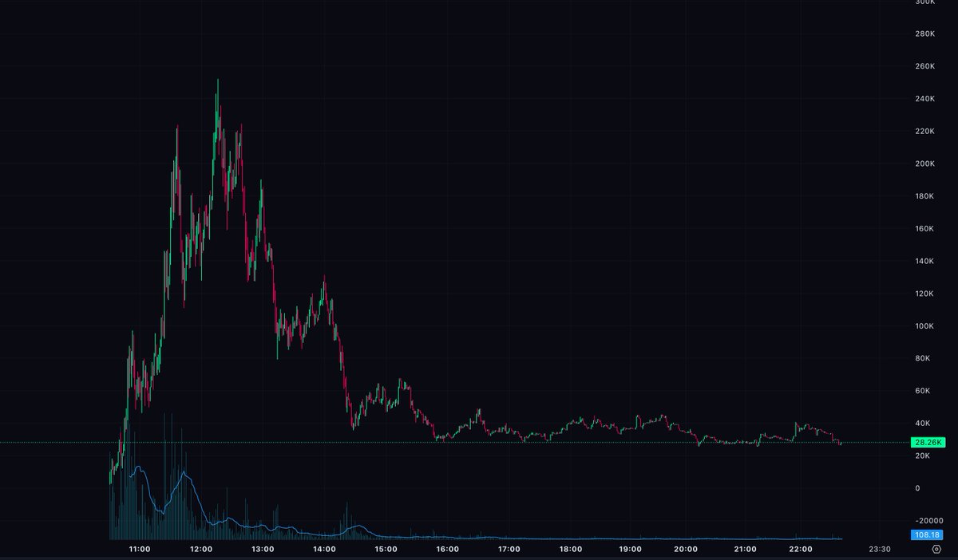The image size is (958, 560).
Task: Click the 20:00 time axis label
Action: [x=686, y=550]
